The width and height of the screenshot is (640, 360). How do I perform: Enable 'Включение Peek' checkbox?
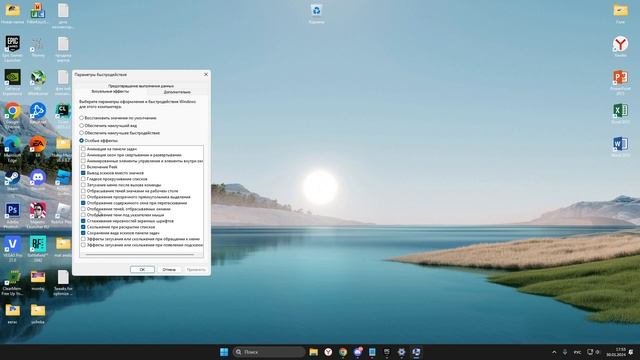point(83,167)
